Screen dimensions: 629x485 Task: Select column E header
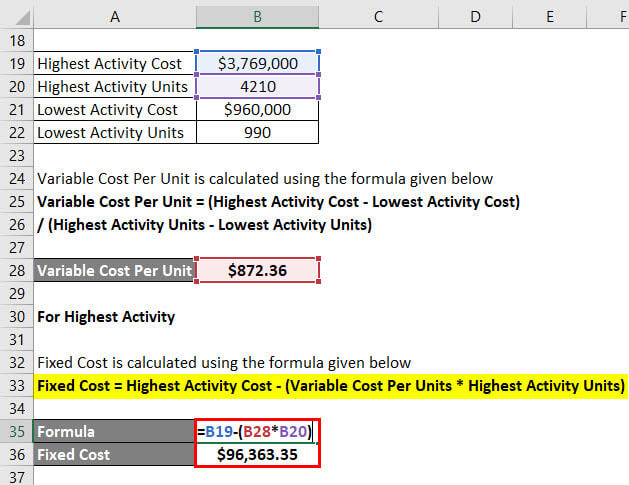point(550,16)
